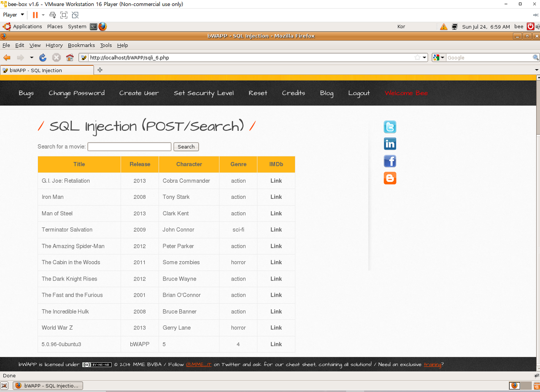Screen dimensions: 540x392
Task: Open a new tab with the plus icon
Action: (x=100, y=70)
